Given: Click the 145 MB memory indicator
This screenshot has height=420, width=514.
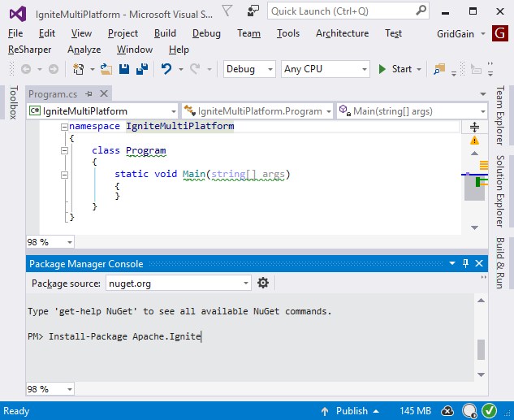Looking at the screenshot, I should (415, 411).
